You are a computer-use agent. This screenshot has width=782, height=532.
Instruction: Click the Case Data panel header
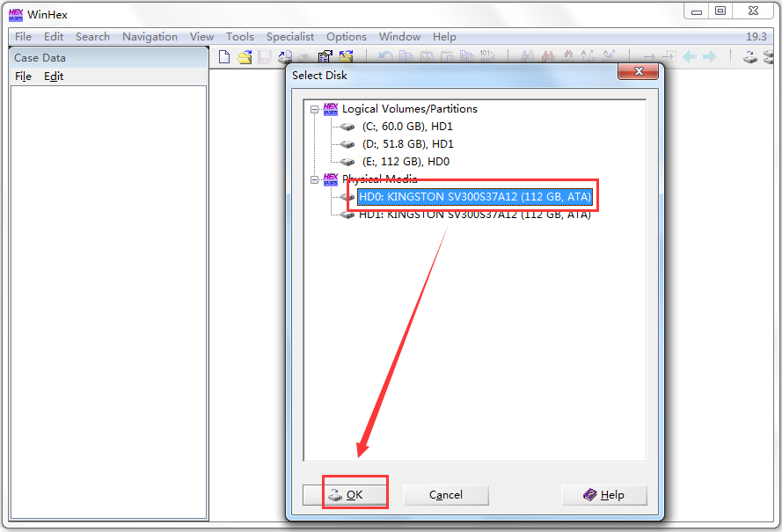pyautogui.click(x=109, y=58)
